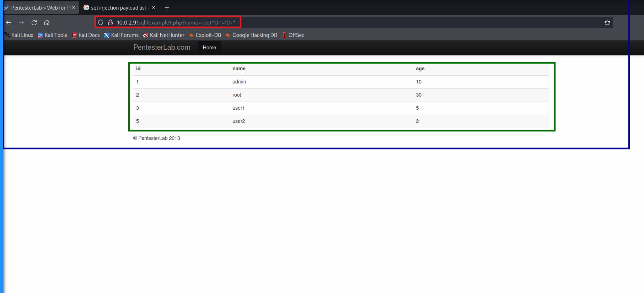Switch to sql injection payload list tab

(x=119, y=7)
